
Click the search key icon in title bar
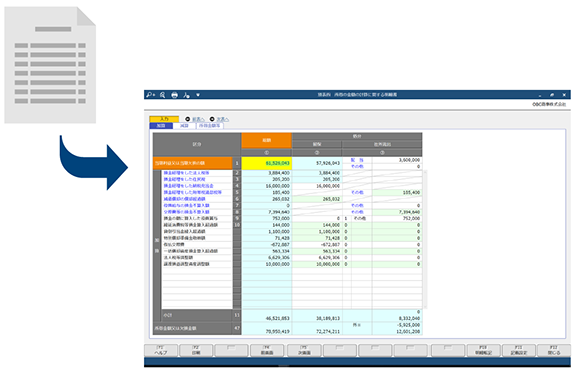150,95
